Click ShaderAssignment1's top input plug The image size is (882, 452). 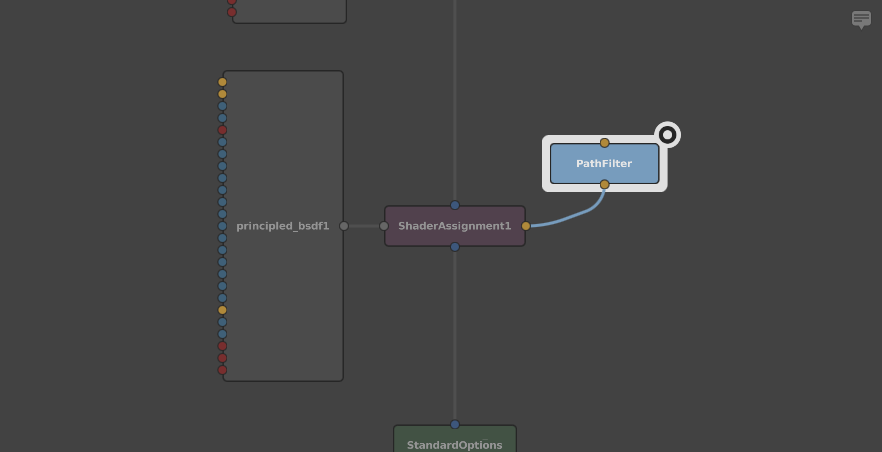click(455, 205)
